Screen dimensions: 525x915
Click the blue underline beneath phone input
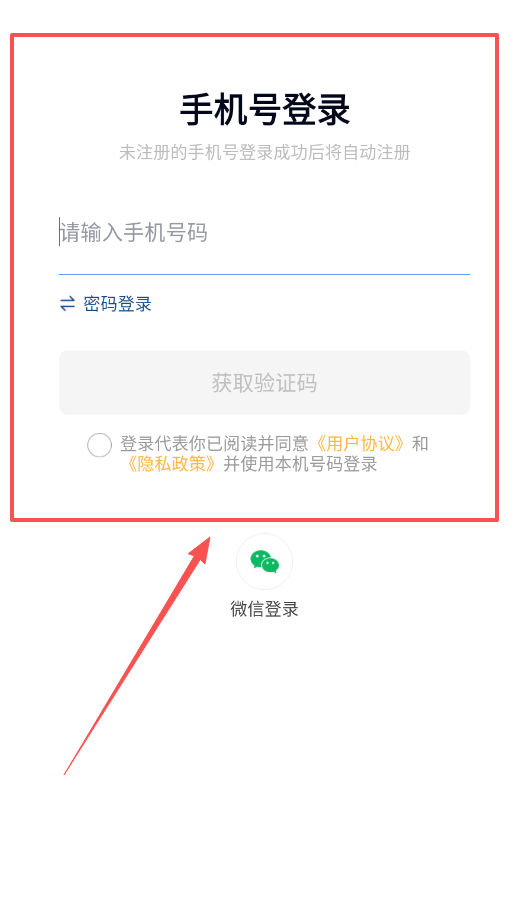coord(264,274)
